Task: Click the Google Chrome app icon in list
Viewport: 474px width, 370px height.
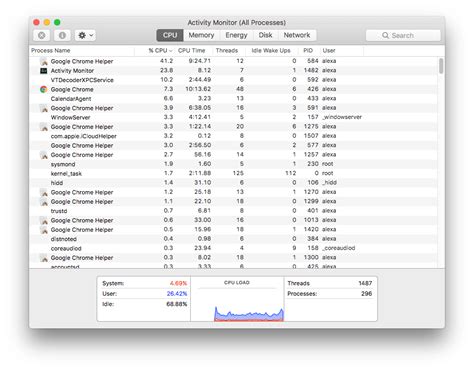Action: [43, 89]
